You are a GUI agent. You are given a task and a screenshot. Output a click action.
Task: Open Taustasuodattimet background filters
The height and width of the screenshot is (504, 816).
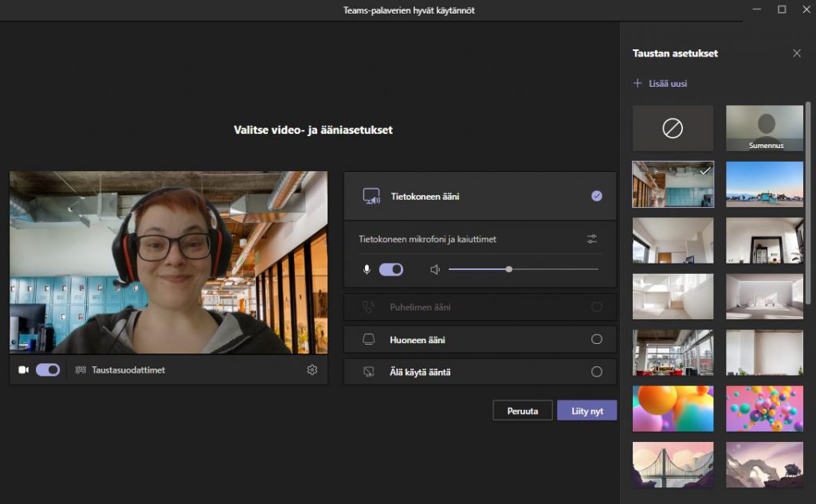click(120, 369)
